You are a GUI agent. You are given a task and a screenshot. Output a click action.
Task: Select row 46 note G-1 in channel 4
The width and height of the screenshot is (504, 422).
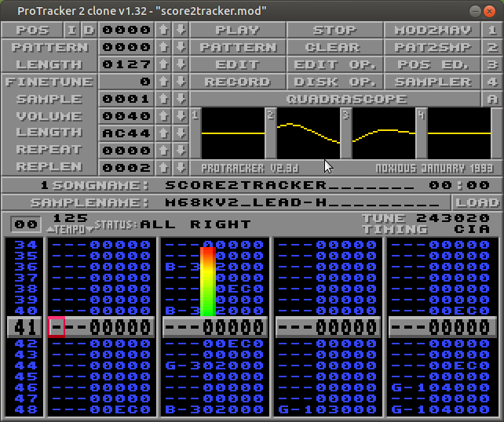coord(408,387)
